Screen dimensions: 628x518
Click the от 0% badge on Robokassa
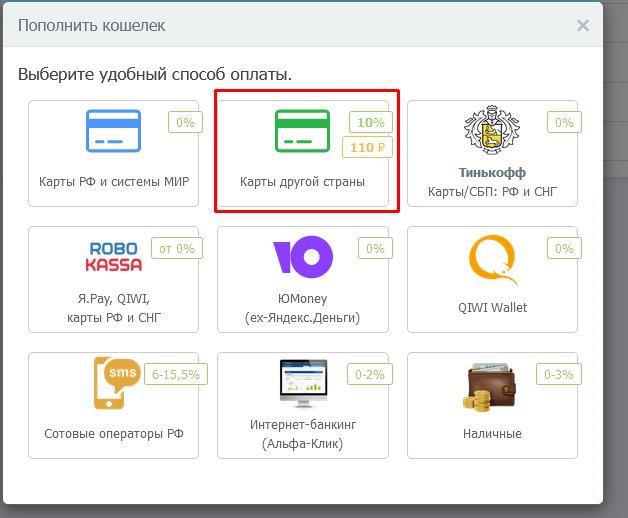177,248
